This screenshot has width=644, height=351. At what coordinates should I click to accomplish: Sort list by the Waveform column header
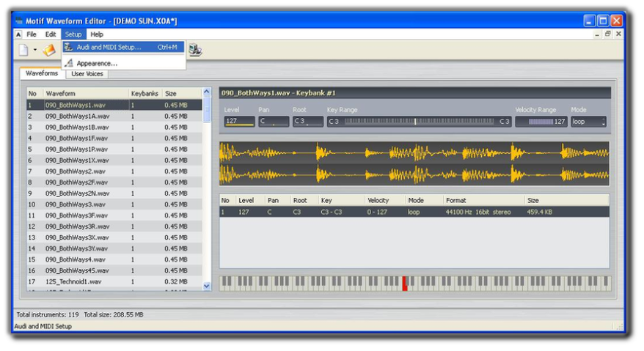(x=85, y=94)
